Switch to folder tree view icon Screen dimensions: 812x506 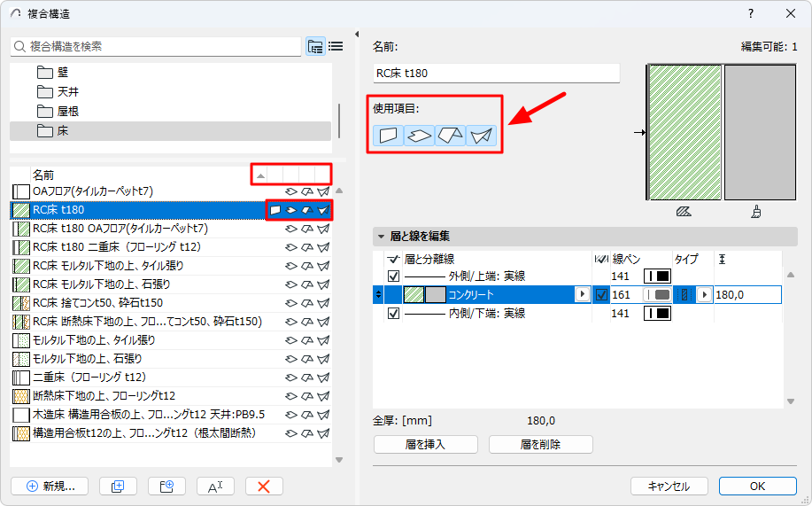(x=315, y=46)
